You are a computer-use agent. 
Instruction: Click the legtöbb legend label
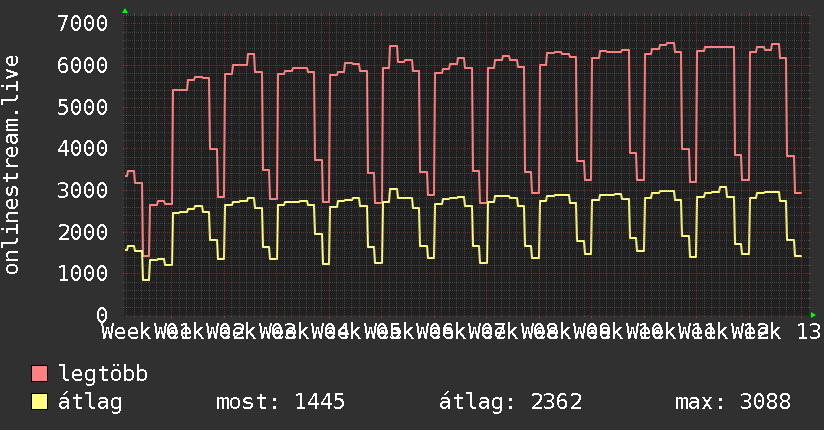(103, 373)
